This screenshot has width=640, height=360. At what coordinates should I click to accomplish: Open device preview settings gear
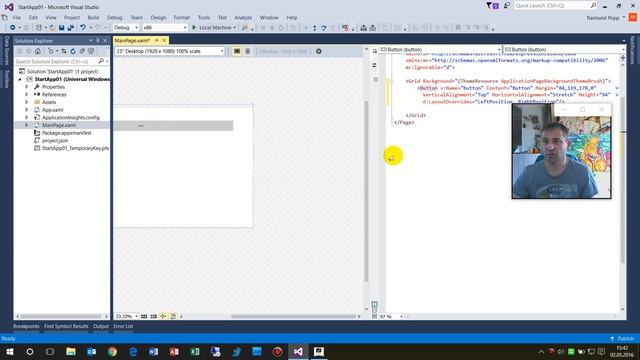[319, 51]
